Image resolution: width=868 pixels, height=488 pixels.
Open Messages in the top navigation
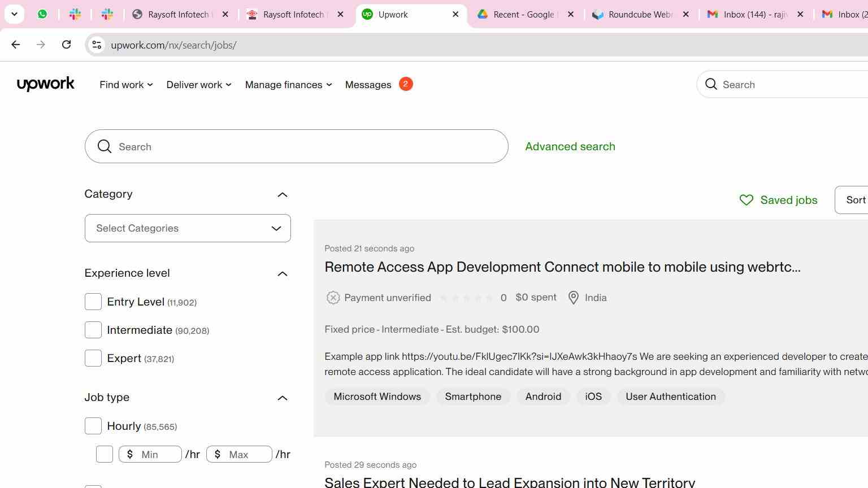[x=368, y=85]
